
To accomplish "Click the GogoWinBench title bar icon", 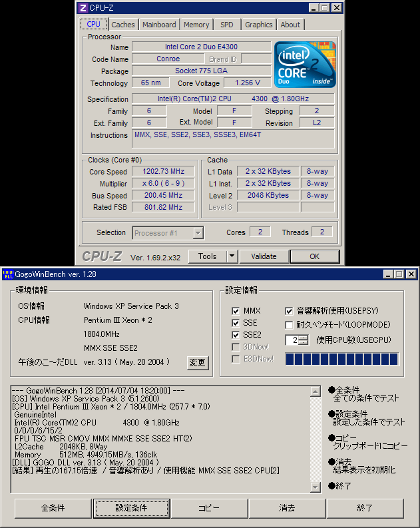I will coord(8,274).
